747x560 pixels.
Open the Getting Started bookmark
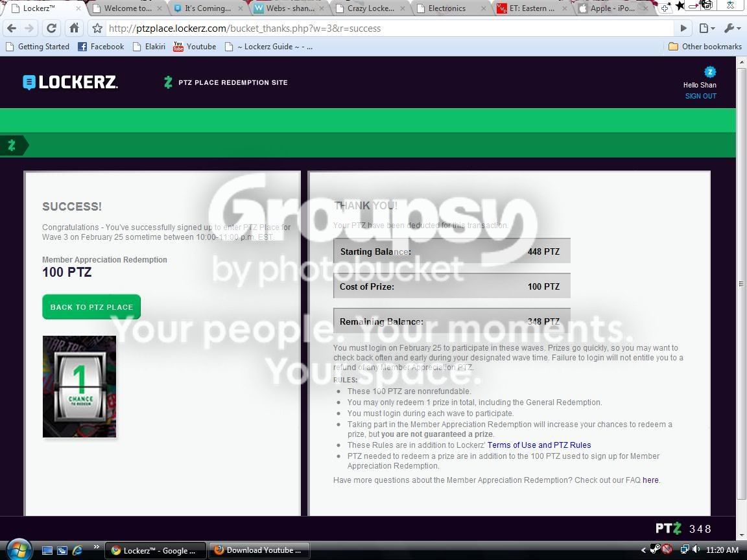[37, 47]
